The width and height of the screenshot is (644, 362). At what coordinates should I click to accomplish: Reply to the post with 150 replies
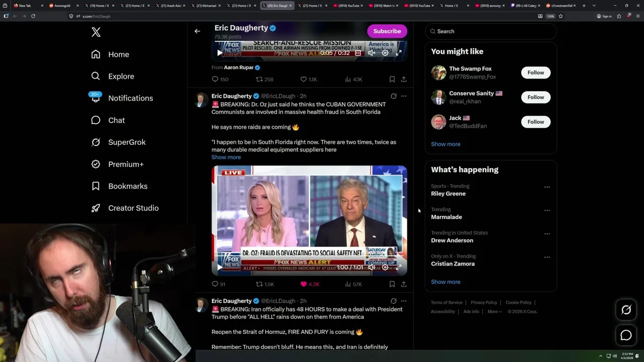point(220,79)
